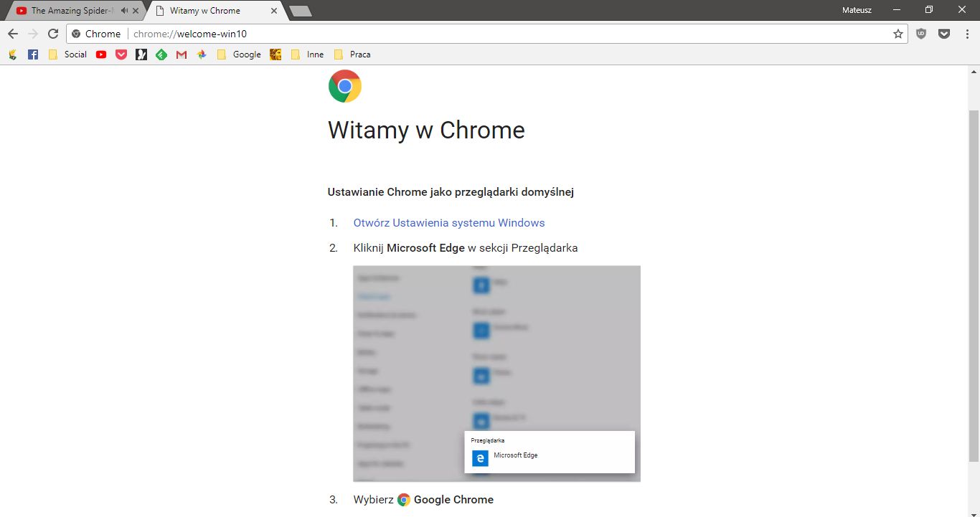This screenshot has height=517, width=980.
Task: Open the Chrome three-dot menu
Action: [x=966, y=33]
